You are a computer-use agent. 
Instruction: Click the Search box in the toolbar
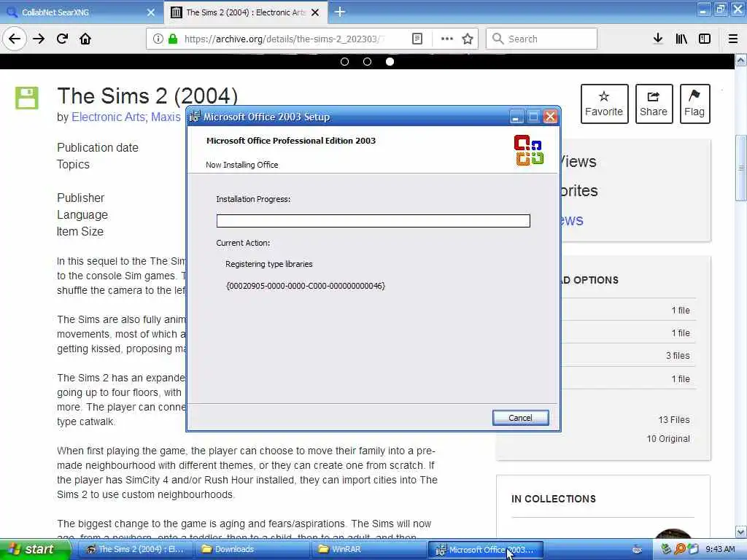(541, 39)
